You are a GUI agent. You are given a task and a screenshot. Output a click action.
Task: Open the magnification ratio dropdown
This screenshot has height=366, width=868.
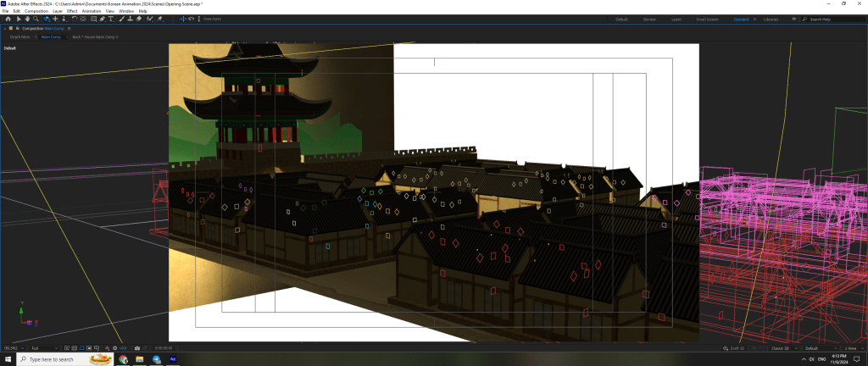click(x=13, y=348)
